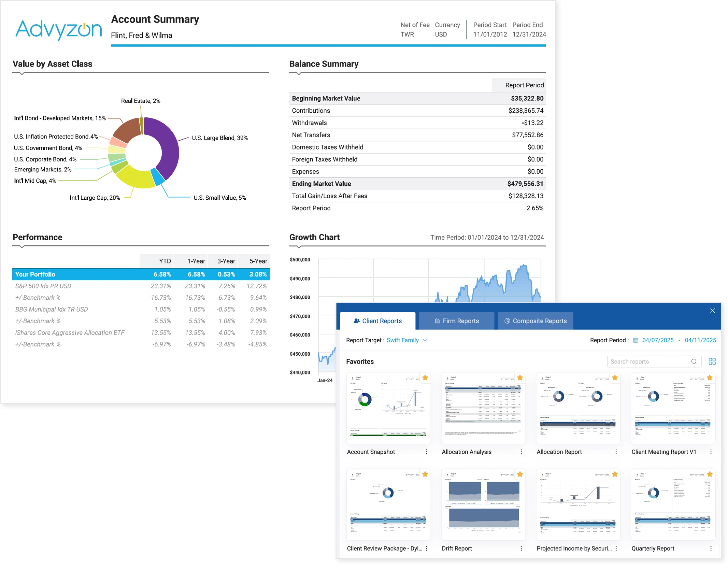This screenshot has width=728, height=569.
Task: Open the Quarterly Report thumbnail
Action: [x=673, y=504]
